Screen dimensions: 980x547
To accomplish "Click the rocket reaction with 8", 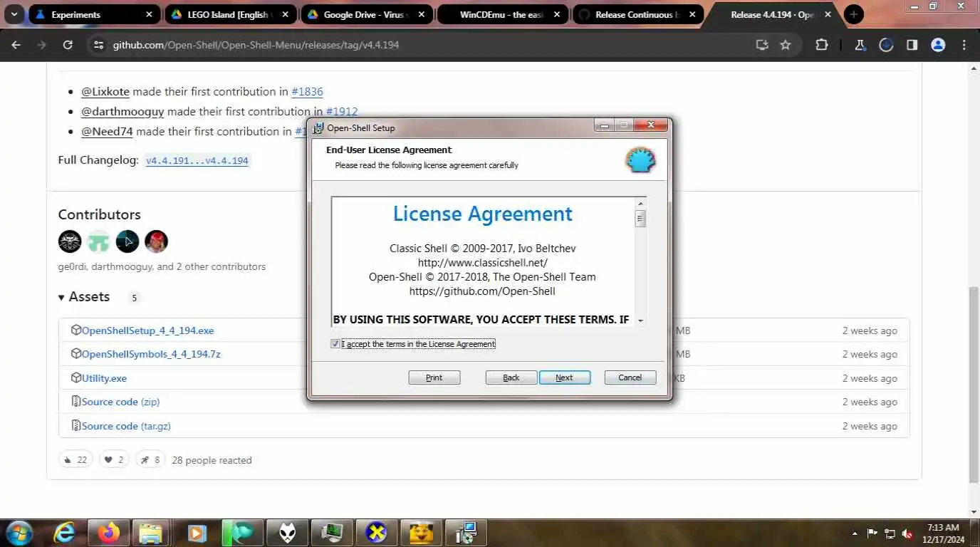I will tap(150, 460).
